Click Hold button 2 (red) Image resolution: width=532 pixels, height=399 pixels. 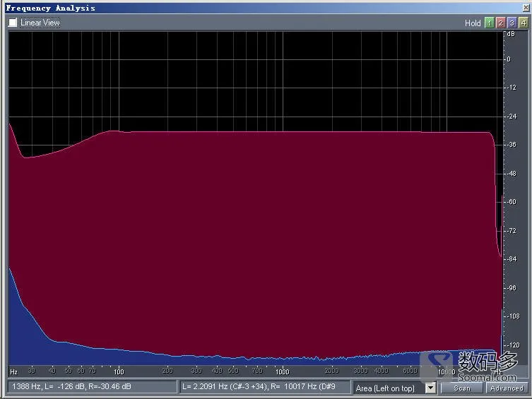[500, 23]
